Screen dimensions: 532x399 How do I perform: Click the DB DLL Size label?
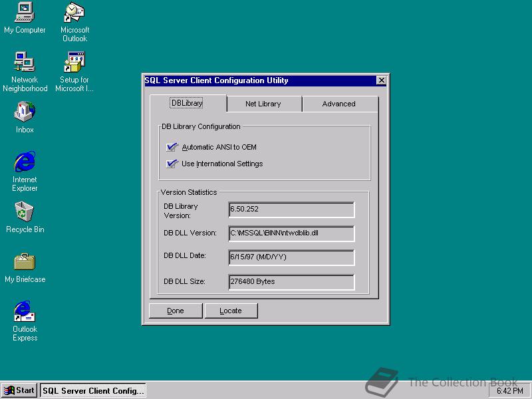click(x=184, y=281)
